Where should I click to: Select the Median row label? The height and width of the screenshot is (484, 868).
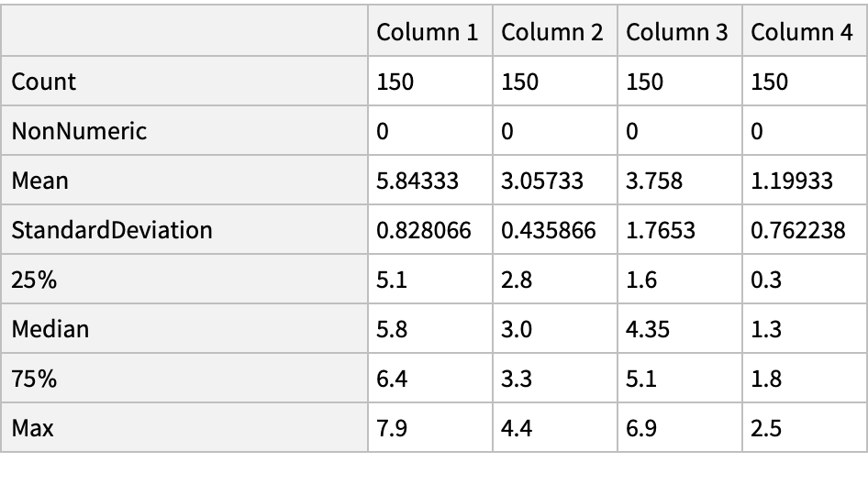[50, 328]
